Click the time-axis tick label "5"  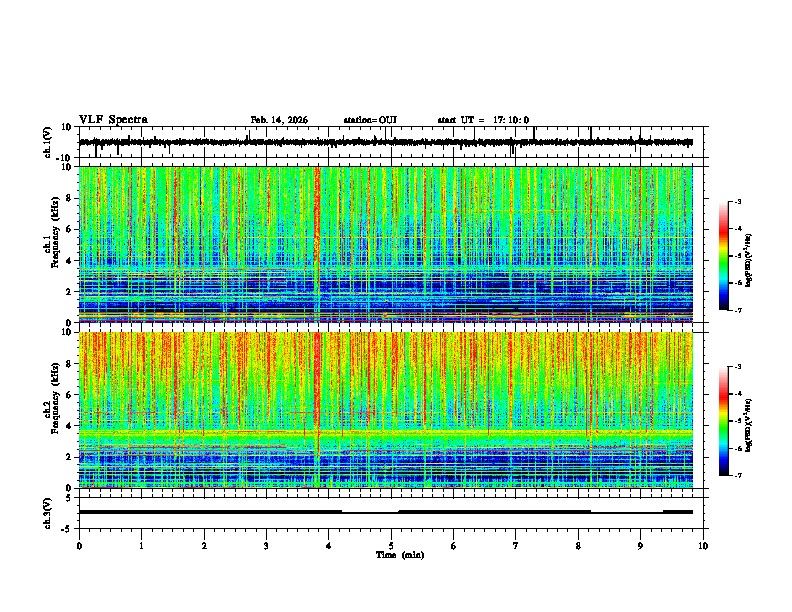click(391, 546)
